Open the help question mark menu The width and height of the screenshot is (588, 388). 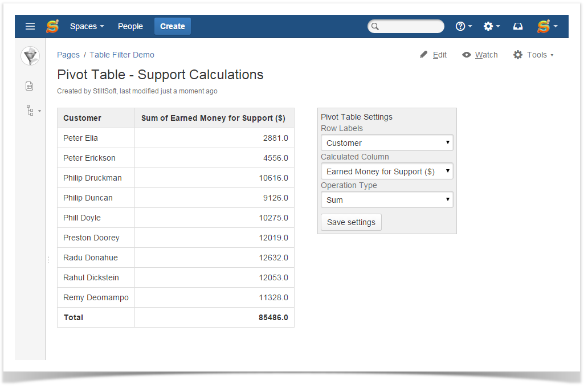click(463, 26)
